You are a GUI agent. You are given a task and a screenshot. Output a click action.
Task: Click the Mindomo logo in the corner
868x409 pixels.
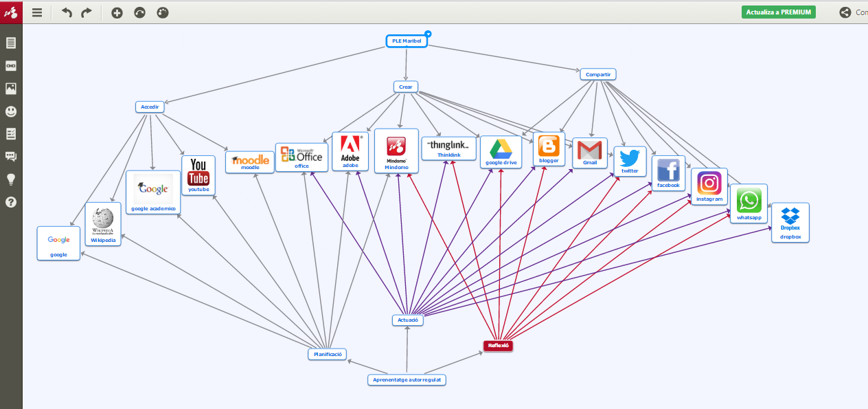(x=11, y=12)
